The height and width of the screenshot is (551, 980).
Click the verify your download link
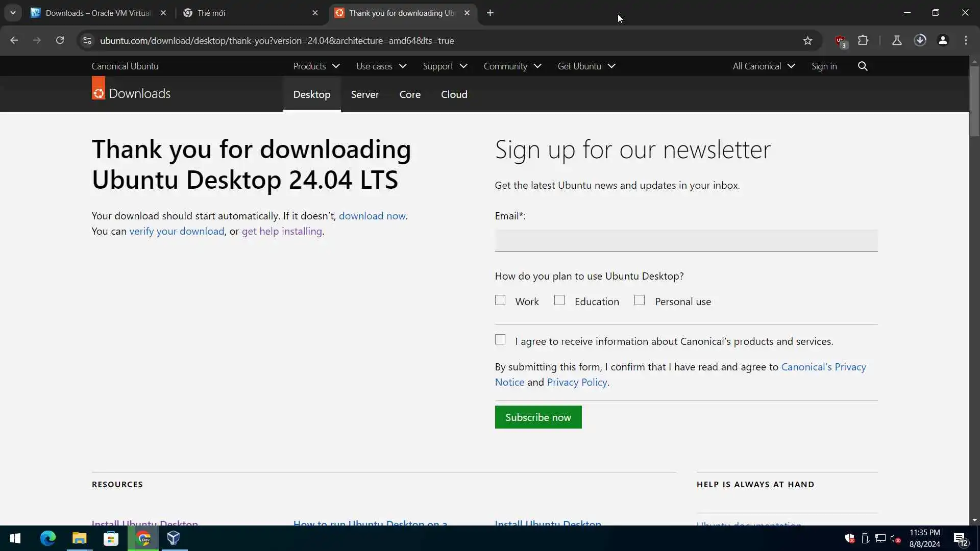coord(177,231)
